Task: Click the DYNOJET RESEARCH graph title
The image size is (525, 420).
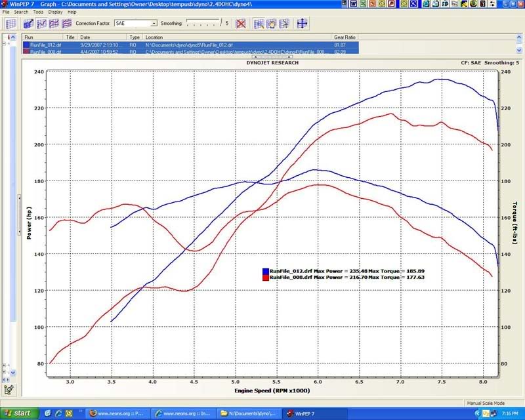Action: tap(272, 62)
